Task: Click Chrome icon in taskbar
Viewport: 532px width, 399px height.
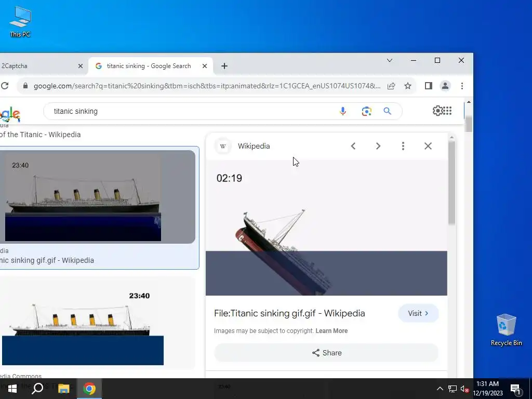Action: [x=89, y=389]
